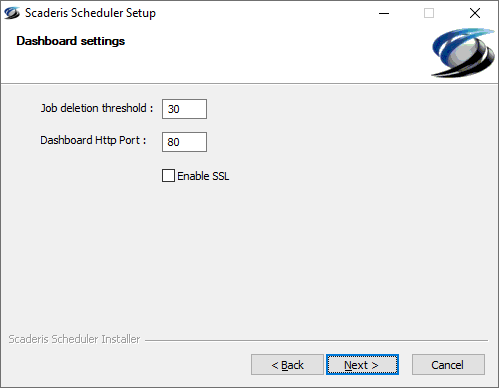The image size is (499, 388).
Task: Click the 'Dashboard settings' heading
Action: pyautogui.click(x=71, y=41)
